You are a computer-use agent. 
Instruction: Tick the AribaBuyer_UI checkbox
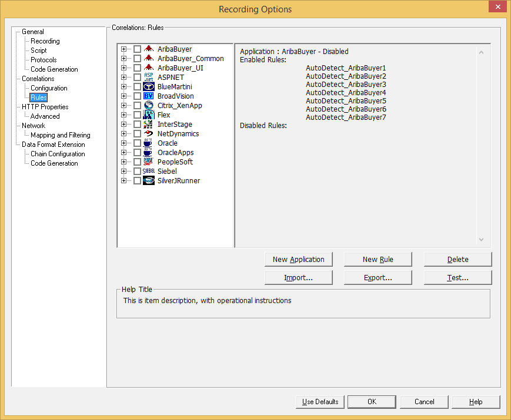pyautogui.click(x=137, y=68)
